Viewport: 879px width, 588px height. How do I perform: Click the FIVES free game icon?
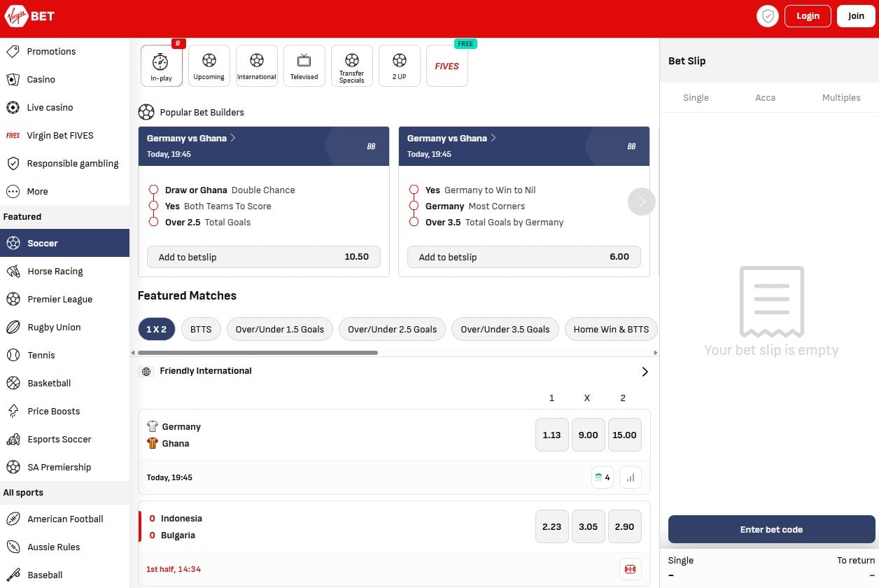point(446,66)
